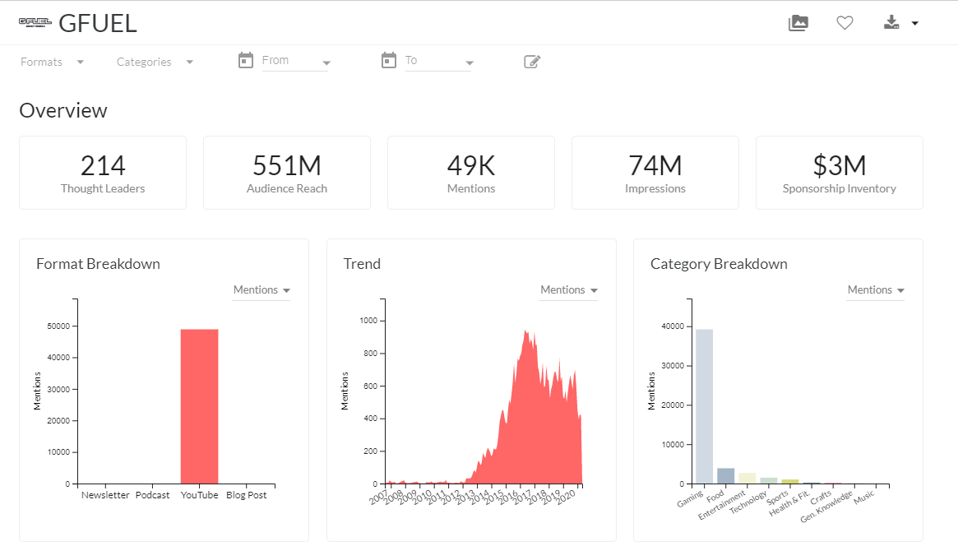The width and height of the screenshot is (958, 560).
Task: Change the Format Breakdown Mentions metric dropdown
Action: (261, 290)
